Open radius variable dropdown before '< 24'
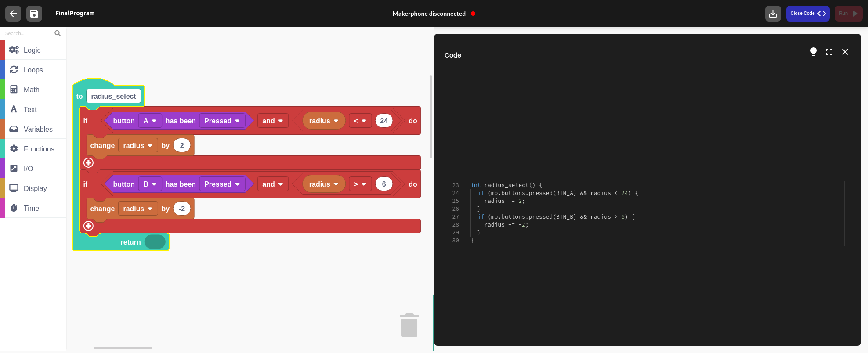Viewport: 868px width, 353px height. click(x=324, y=121)
